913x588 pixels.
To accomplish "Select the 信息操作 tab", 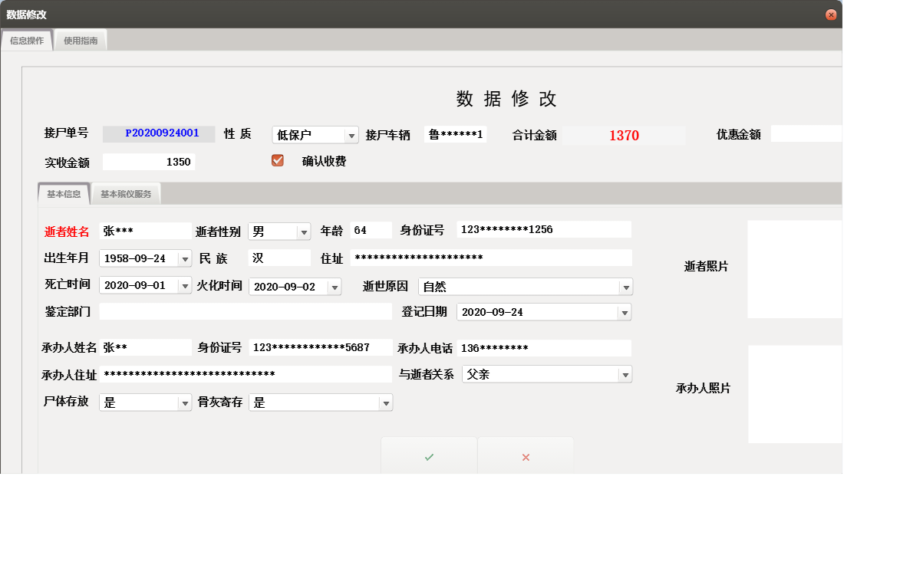I will click(x=26, y=39).
